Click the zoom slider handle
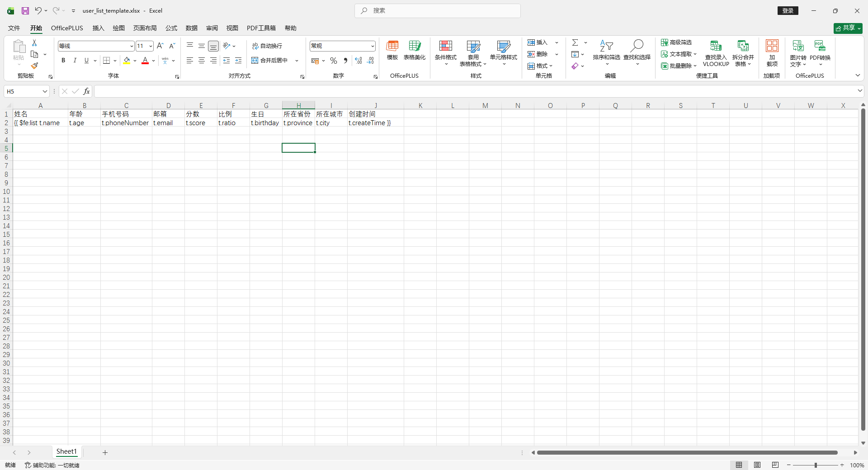This screenshot has width=868, height=470. tap(816, 465)
